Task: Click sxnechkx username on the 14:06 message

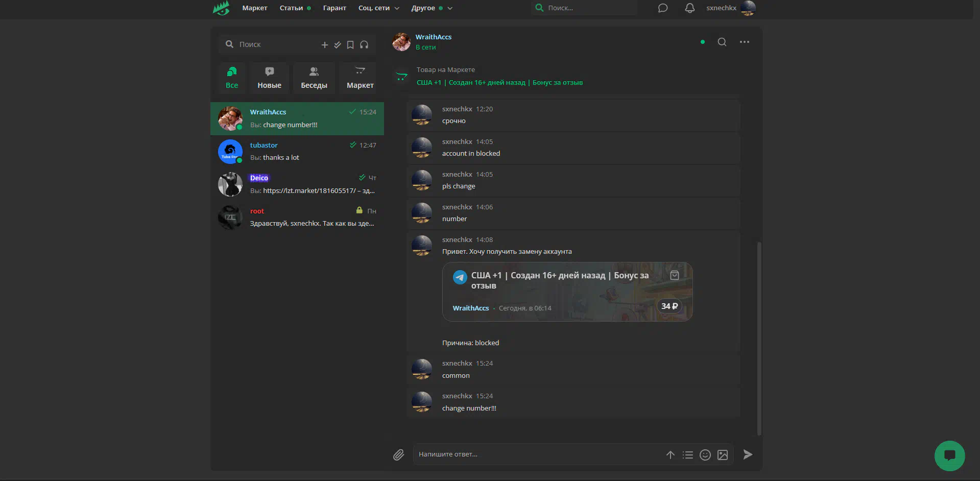Action: 457,207
